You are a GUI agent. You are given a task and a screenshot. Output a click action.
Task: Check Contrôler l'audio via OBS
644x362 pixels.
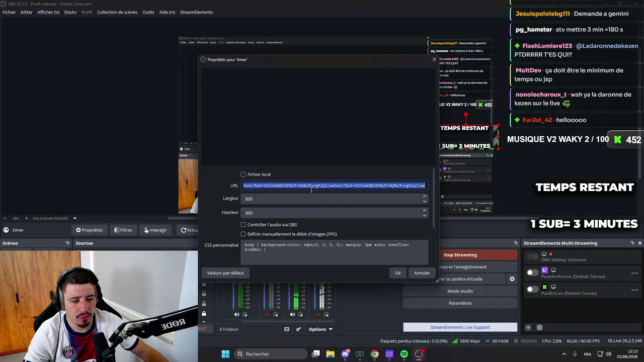243,225
